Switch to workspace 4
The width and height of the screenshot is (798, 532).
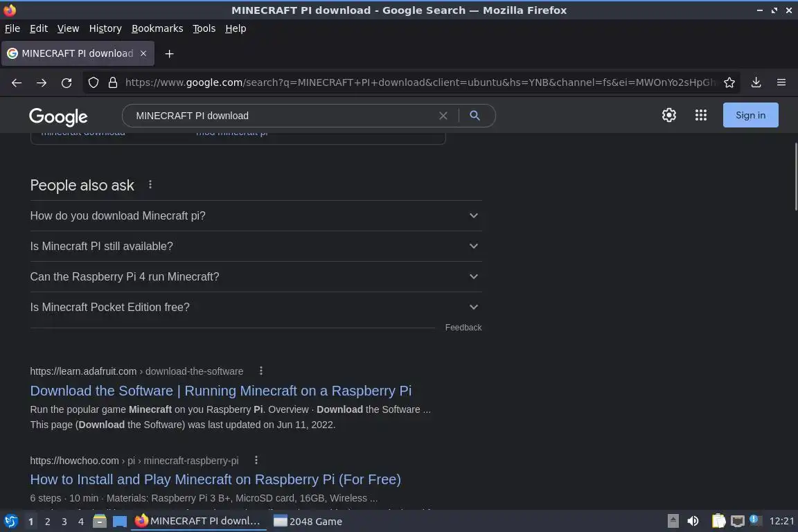point(80,522)
